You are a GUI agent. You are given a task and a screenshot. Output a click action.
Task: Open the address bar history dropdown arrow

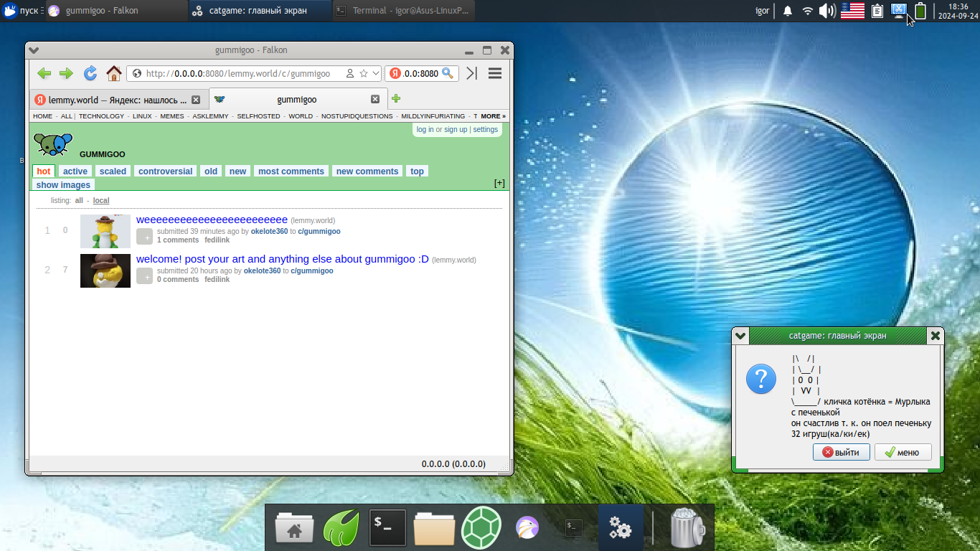(x=376, y=73)
